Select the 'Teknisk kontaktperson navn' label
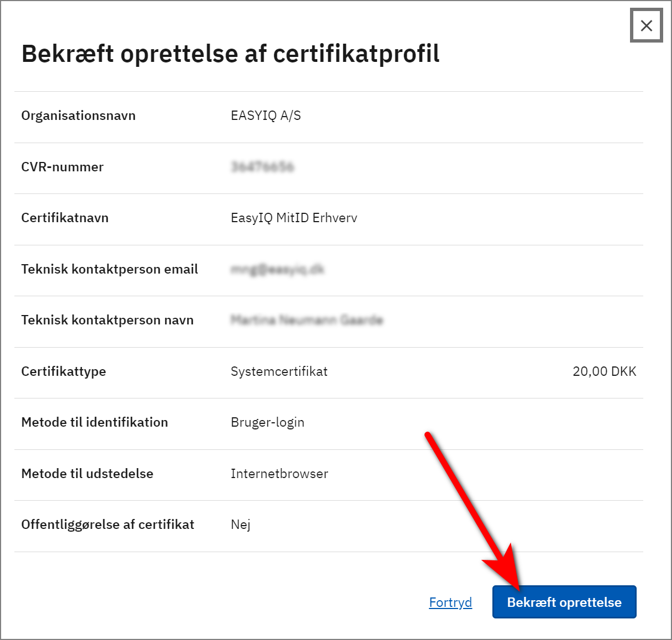 coord(107,320)
